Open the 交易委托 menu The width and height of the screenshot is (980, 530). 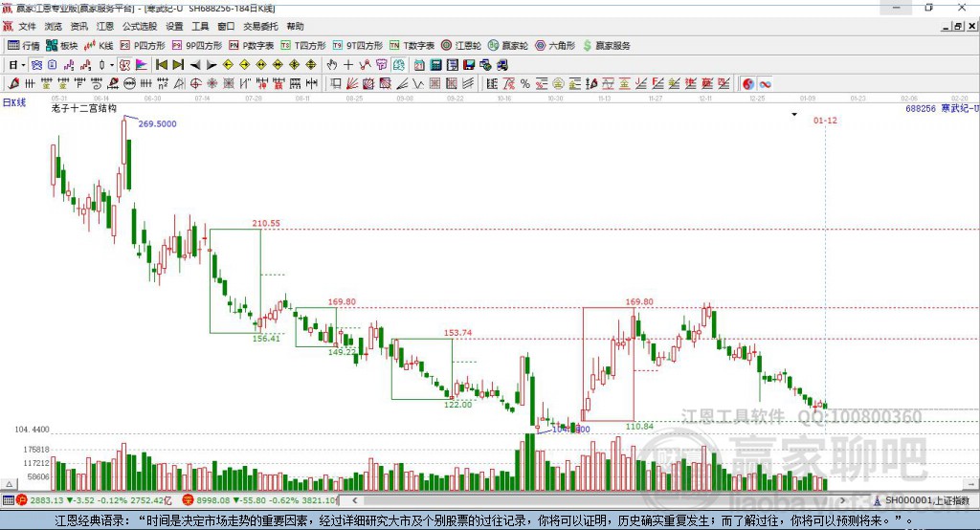[260, 26]
